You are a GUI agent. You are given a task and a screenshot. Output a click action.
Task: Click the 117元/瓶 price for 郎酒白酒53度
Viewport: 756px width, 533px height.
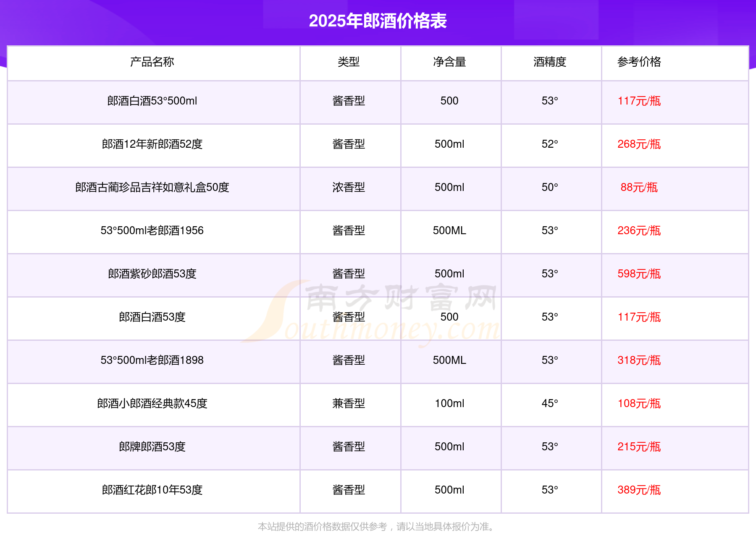coord(639,317)
